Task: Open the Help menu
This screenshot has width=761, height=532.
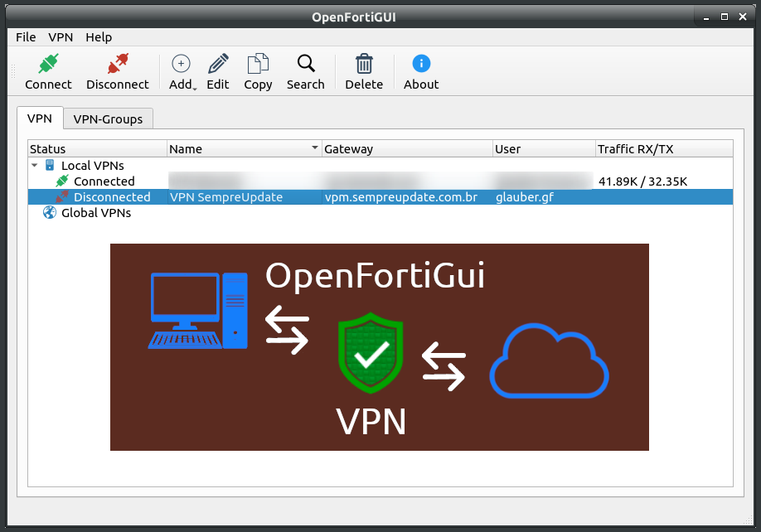Action: coord(99,37)
